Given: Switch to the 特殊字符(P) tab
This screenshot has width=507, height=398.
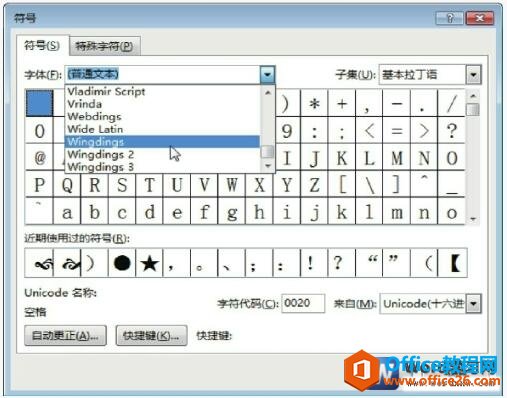Looking at the screenshot, I should click(x=104, y=46).
